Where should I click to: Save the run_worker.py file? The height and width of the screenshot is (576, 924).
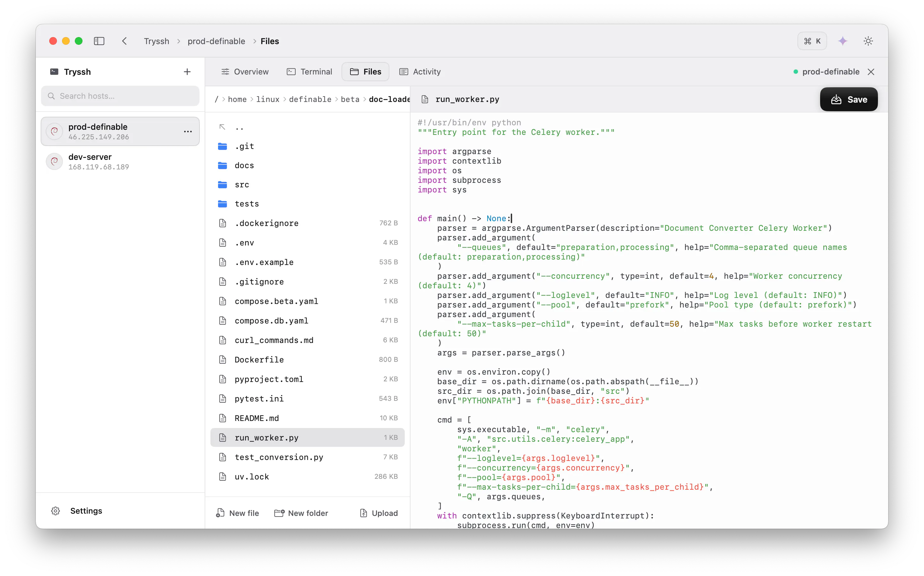tap(849, 99)
